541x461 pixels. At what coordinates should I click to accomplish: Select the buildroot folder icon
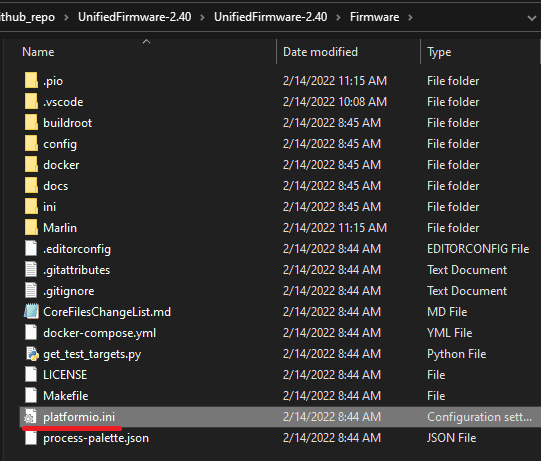pos(31,123)
